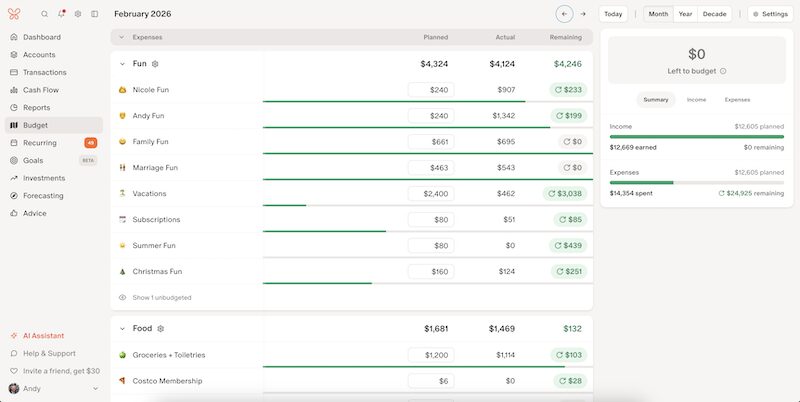Click Expenses progress bar in summary

click(696, 183)
